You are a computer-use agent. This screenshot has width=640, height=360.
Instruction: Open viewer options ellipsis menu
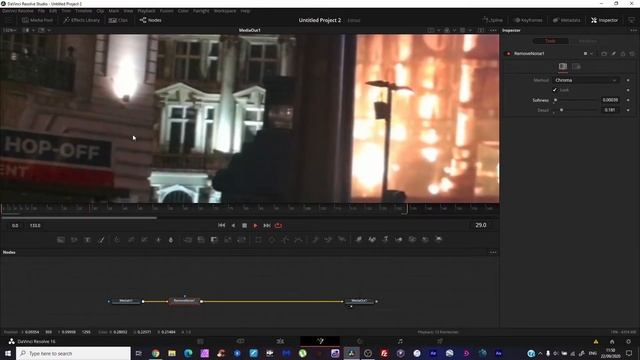(x=493, y=30)
